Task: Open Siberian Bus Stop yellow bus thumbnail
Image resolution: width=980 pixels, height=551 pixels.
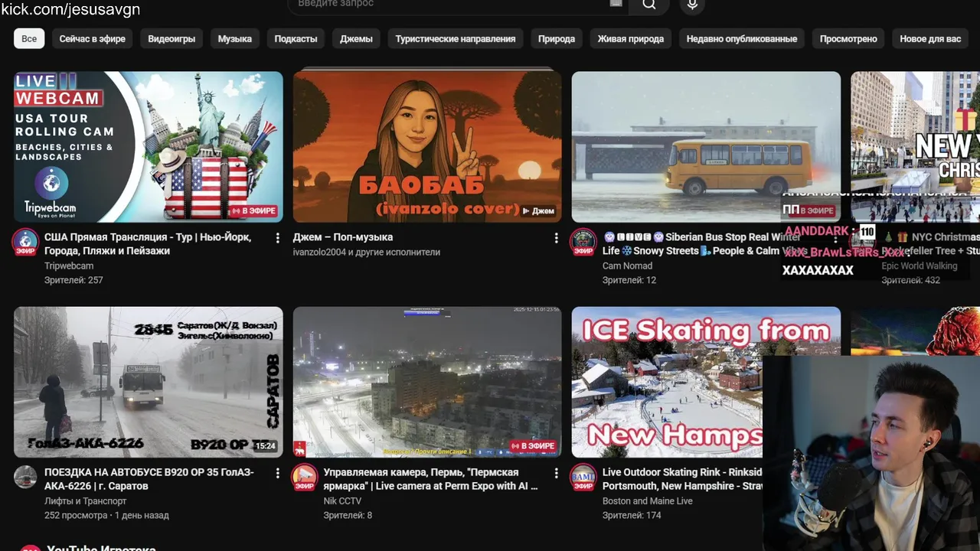Action: coord(706,147)
